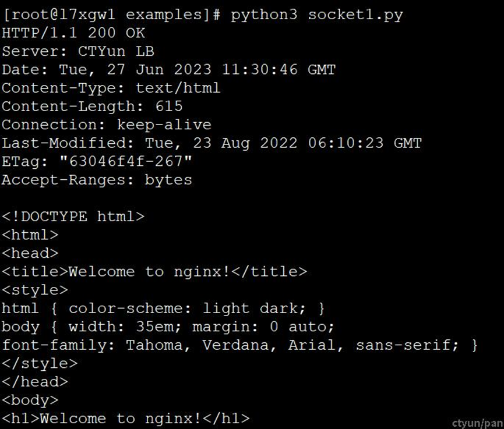Click the body width: 35em line
The width and height of the screenshot is (504, 429).
(x=168, y=327)
